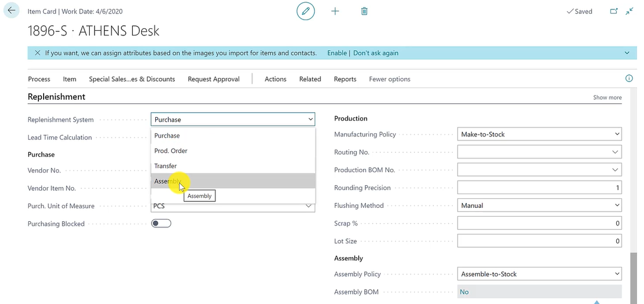Click Rounding Precision field
The image size is (644, 304).
click(540, 188)
